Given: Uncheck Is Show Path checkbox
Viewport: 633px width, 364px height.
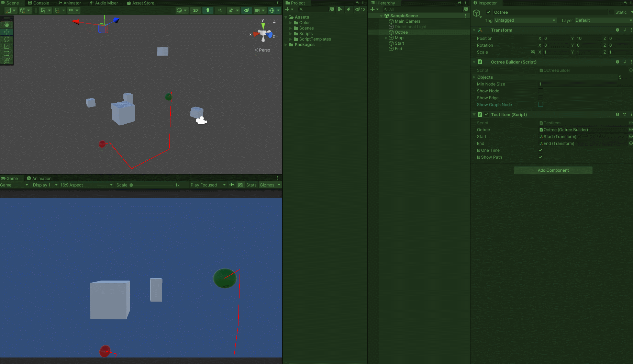Looking at the screenshot, I should click(541, 157).
